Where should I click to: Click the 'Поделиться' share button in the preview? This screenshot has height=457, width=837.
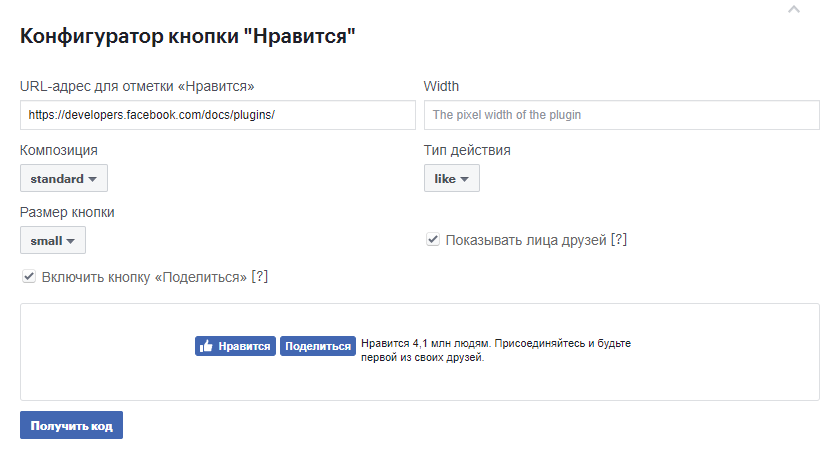tap(318, 346)
